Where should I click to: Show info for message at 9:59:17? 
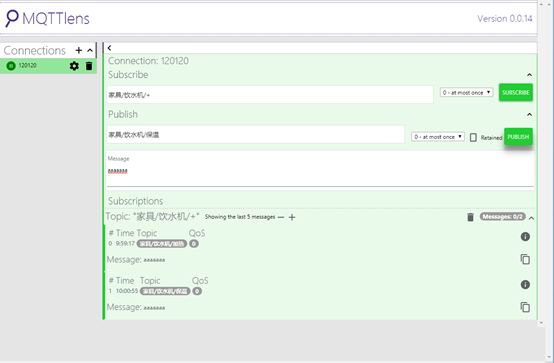525,236
